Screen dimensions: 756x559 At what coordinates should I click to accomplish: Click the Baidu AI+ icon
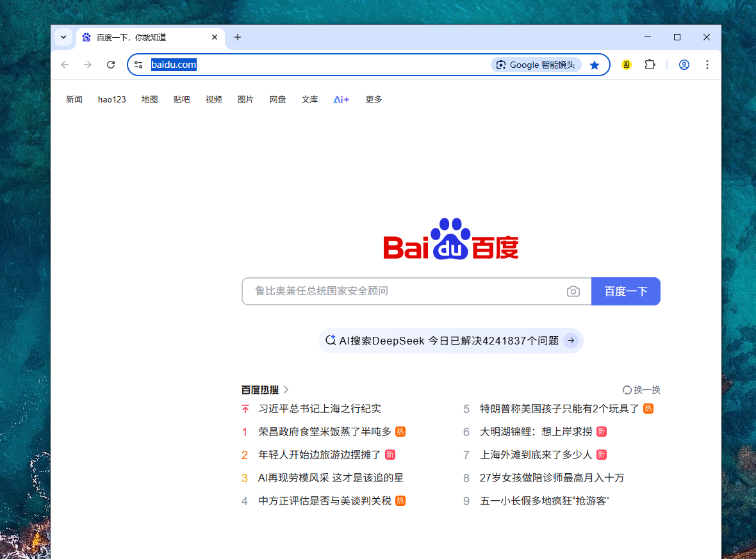click(x=341, y=99)
